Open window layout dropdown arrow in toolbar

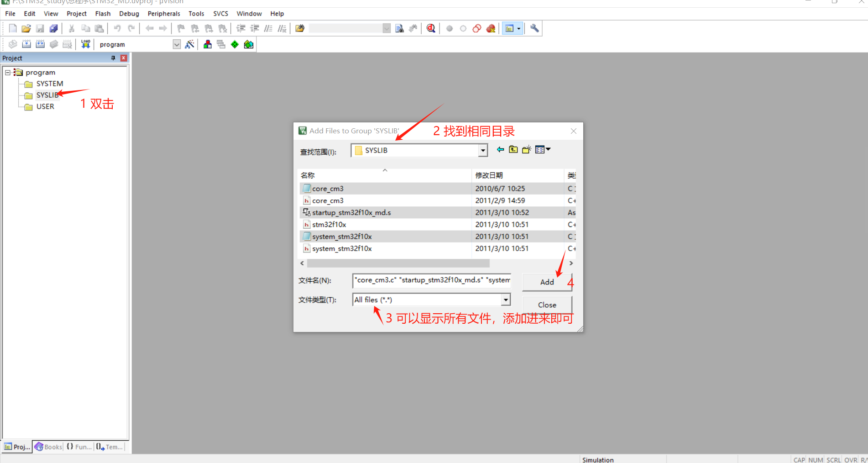tap(519, 28)
